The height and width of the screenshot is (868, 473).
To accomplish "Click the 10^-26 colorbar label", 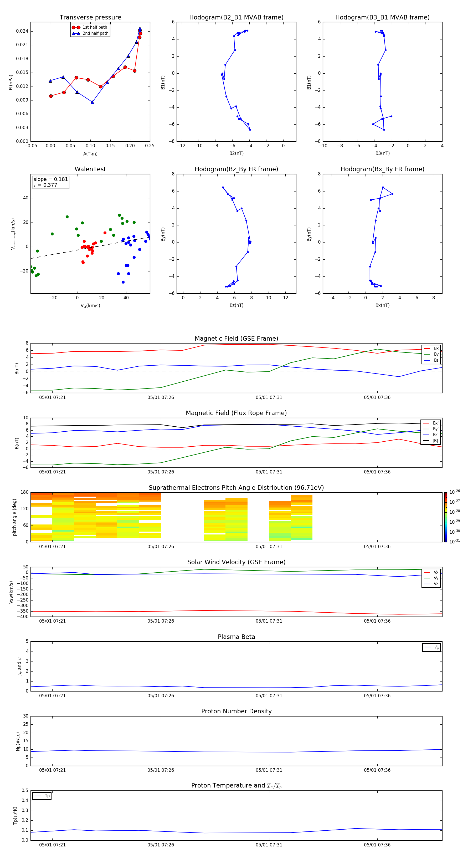I will point(455,492).
